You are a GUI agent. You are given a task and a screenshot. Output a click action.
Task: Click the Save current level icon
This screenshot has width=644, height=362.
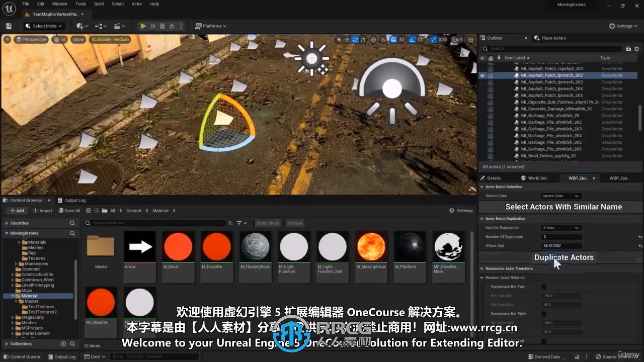tap(9, 26)
